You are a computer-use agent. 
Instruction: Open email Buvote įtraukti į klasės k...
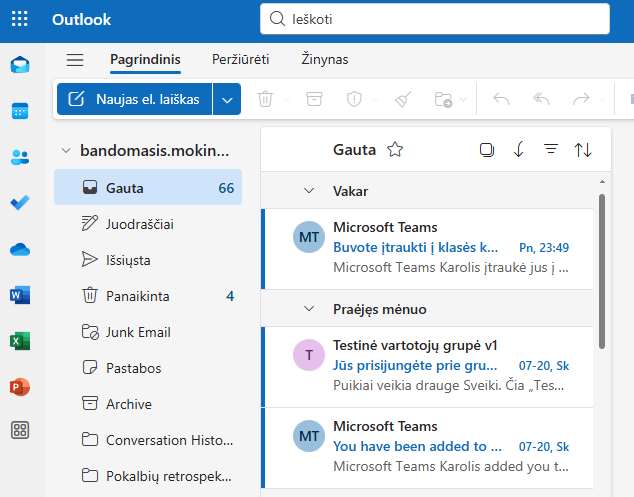coord(428,249)
